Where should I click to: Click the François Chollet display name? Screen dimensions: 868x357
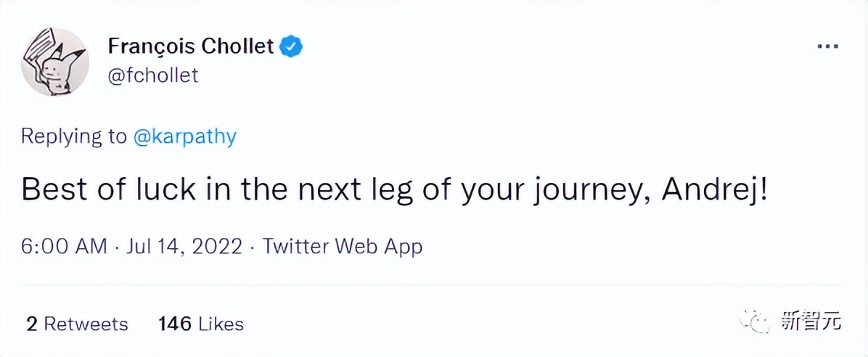coord(191,46)
